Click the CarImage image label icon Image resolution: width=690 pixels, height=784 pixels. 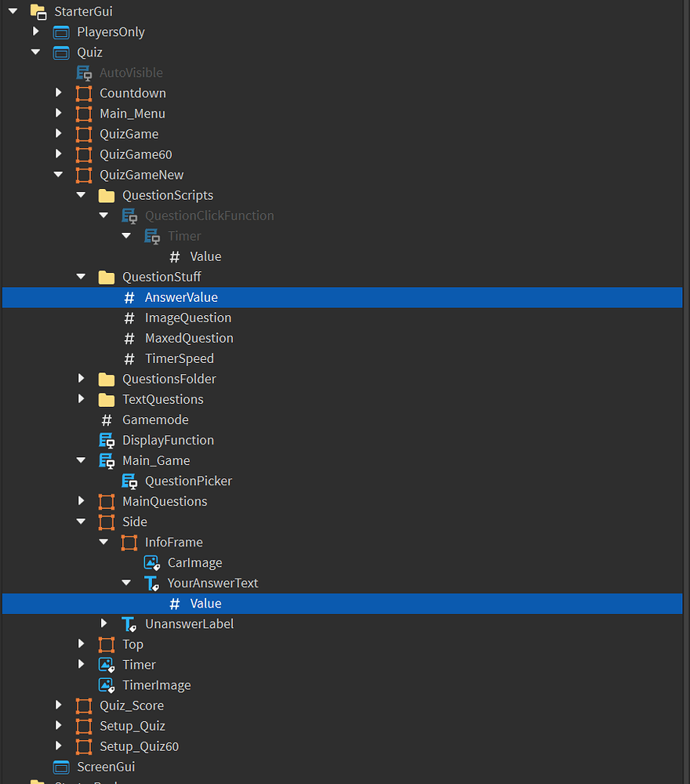[151, 562]
